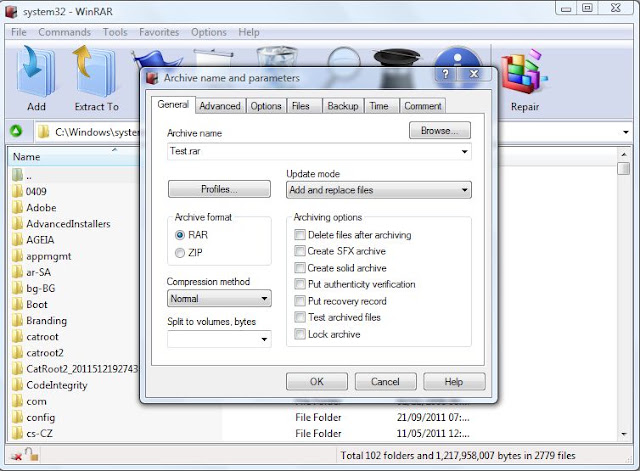Enable Put recovery record
Viewport: 640px width, 471px height.
pyautogui.click(x=300, y=301)
